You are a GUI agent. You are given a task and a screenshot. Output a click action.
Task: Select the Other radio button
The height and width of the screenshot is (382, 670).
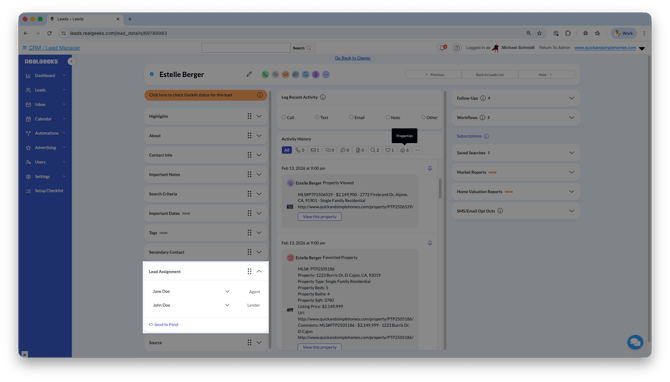[x=423, y=117]
